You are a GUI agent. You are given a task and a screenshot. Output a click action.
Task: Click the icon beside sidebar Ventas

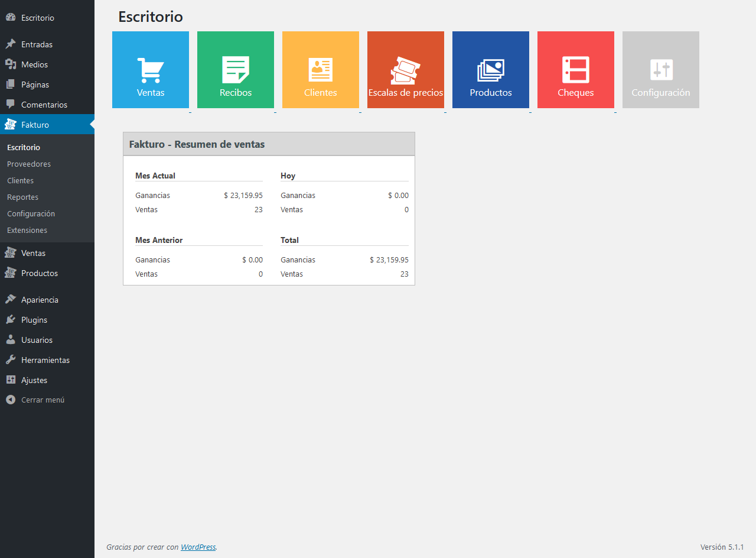[11, 253]
